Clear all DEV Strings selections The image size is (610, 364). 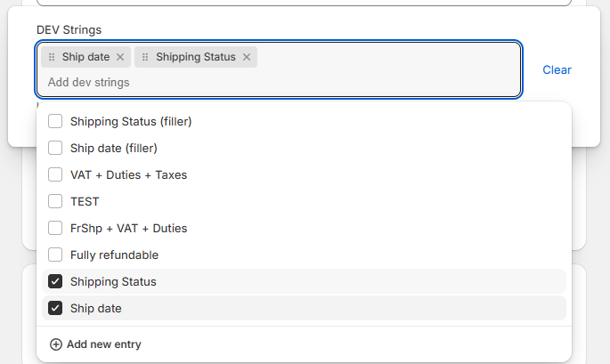click(x=557, y=70)
